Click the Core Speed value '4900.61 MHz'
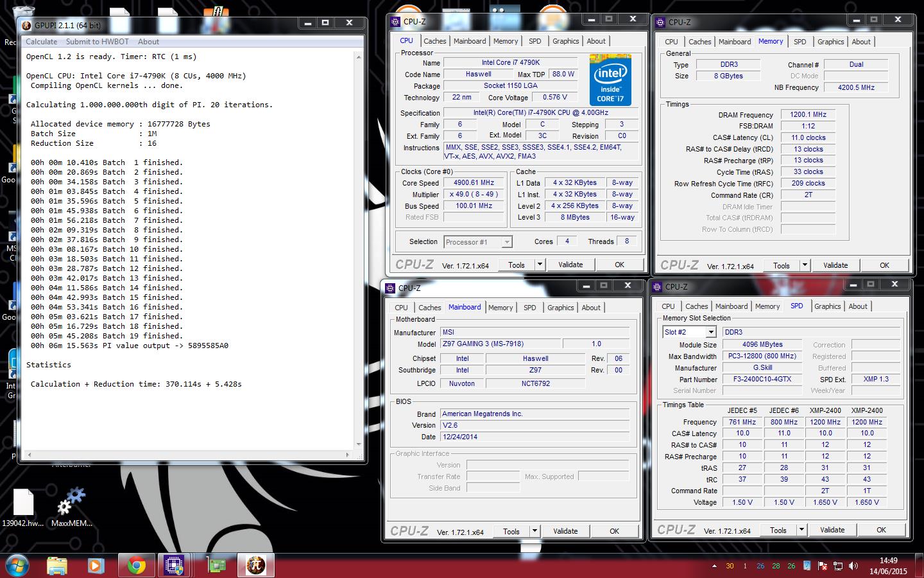Viewport: 924px width, 578px height. pos(474,183)
